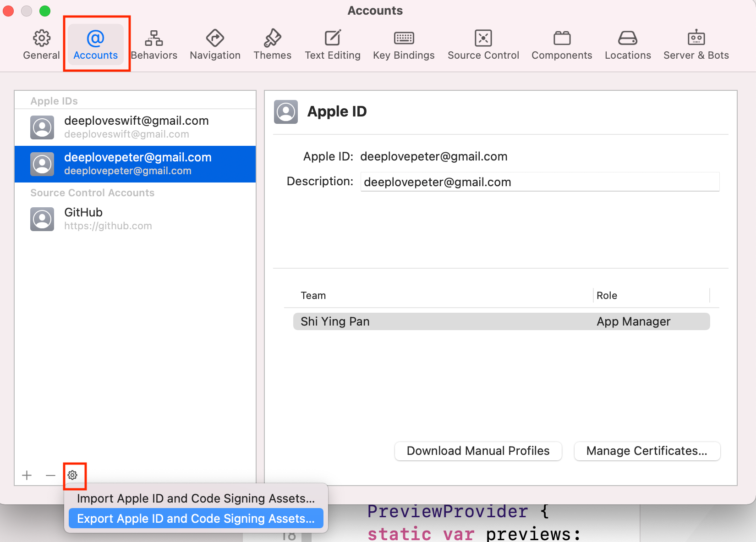The height and width of the screenshot is (542, 756).
Task: Click the avatar icon beside GitHub
Action: click(x=42, y=219)
